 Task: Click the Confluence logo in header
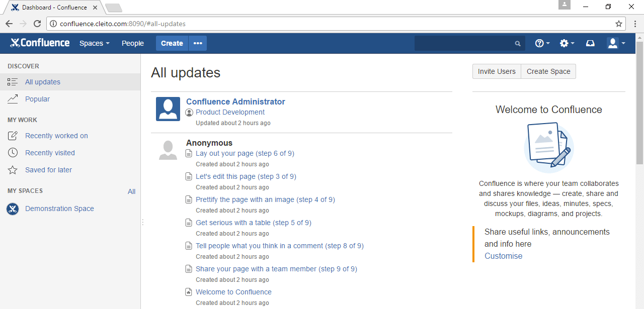40,43
